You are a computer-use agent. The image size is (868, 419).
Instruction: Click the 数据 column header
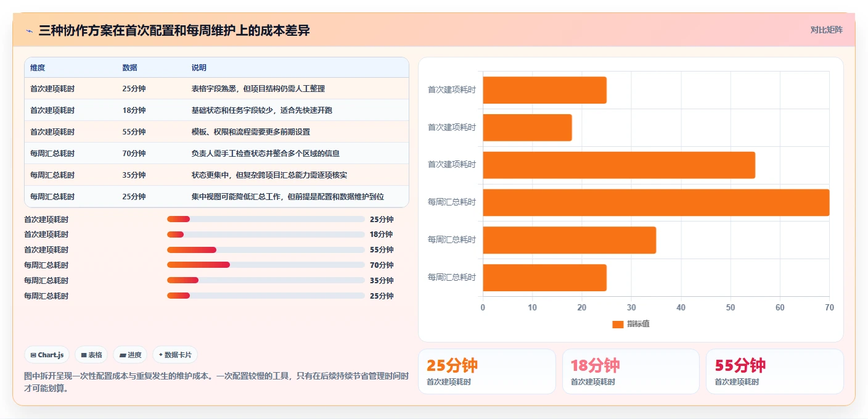[130, 68]
